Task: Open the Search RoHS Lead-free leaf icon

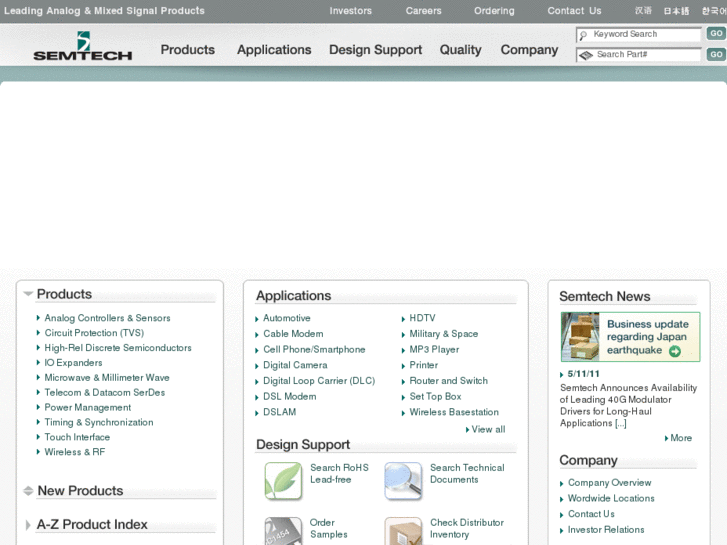Action: point(283,481)
